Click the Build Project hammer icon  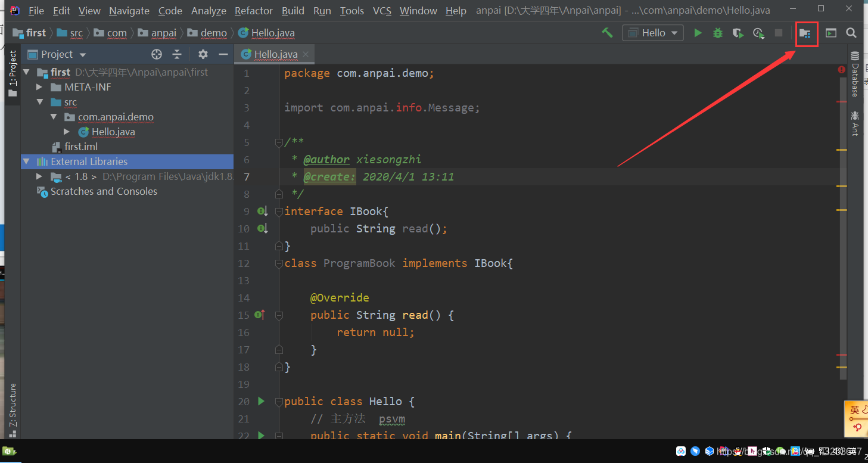pyautogui.click(x=607, y=33)
